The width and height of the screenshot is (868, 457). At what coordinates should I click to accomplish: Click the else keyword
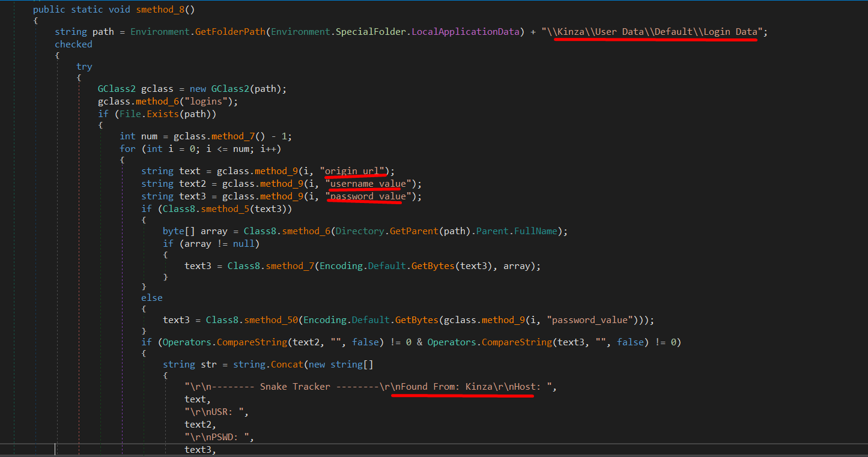[x=152, y=298]
